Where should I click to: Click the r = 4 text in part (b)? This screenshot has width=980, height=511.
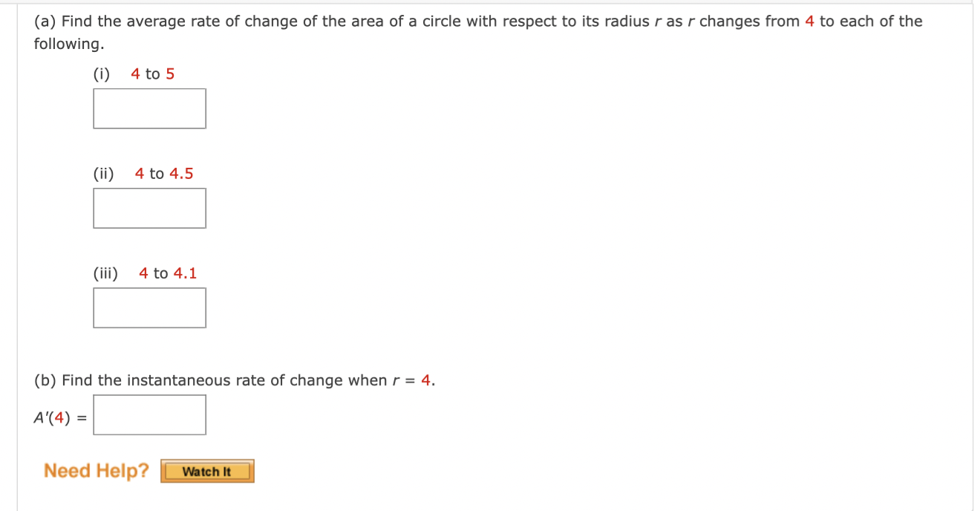pyautogui.click(x=411, y=380)
